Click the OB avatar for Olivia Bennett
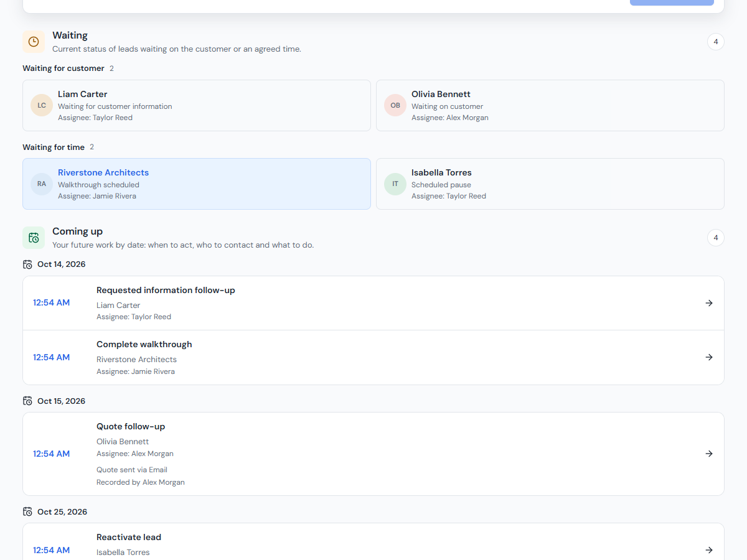Viewport: 747px width, 560px height. [395, 105]
